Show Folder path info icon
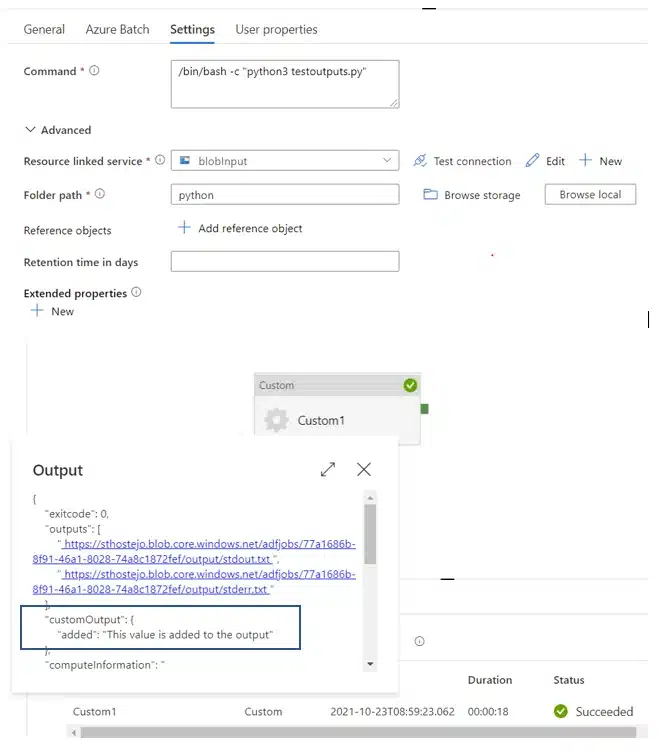Screen dimensions: 659x752 click(x=100, y=194)
